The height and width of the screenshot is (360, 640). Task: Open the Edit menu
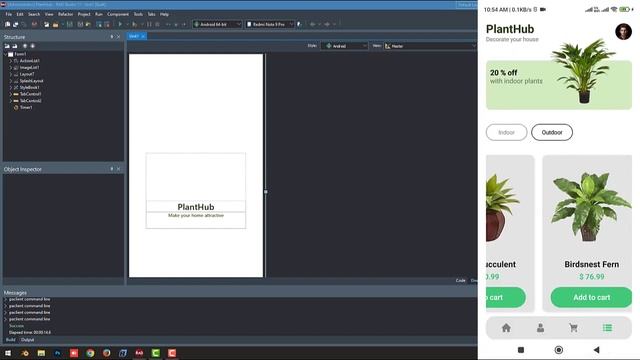point(20,14)
